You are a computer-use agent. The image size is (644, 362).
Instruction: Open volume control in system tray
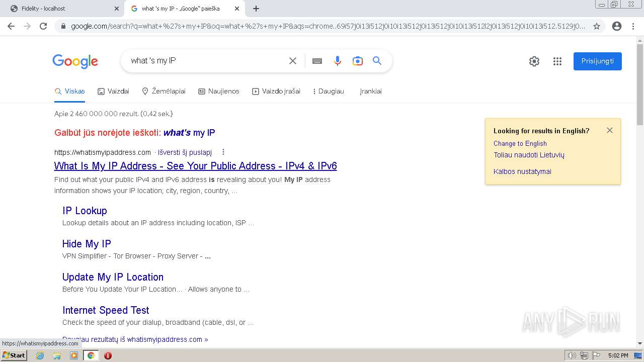(x=572, y=355)
